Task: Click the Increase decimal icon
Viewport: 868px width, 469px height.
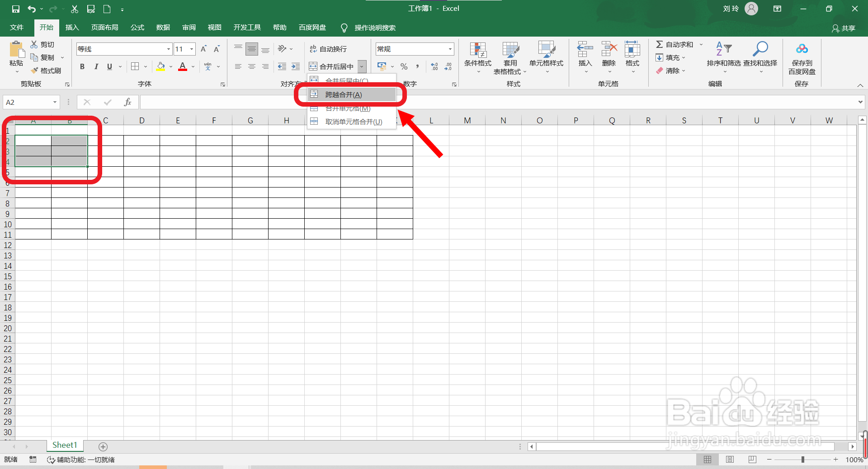Action: coord(434,66)
